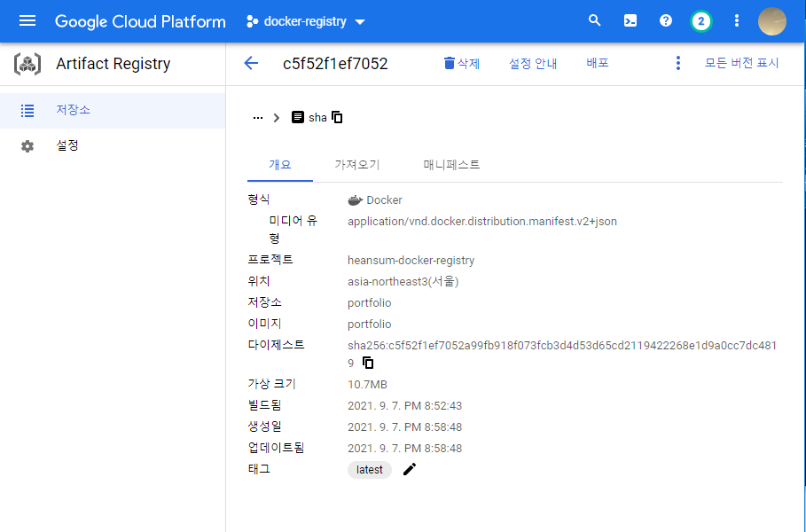
Task: Edit tags with the pencil icon
Action: point(410,469)
